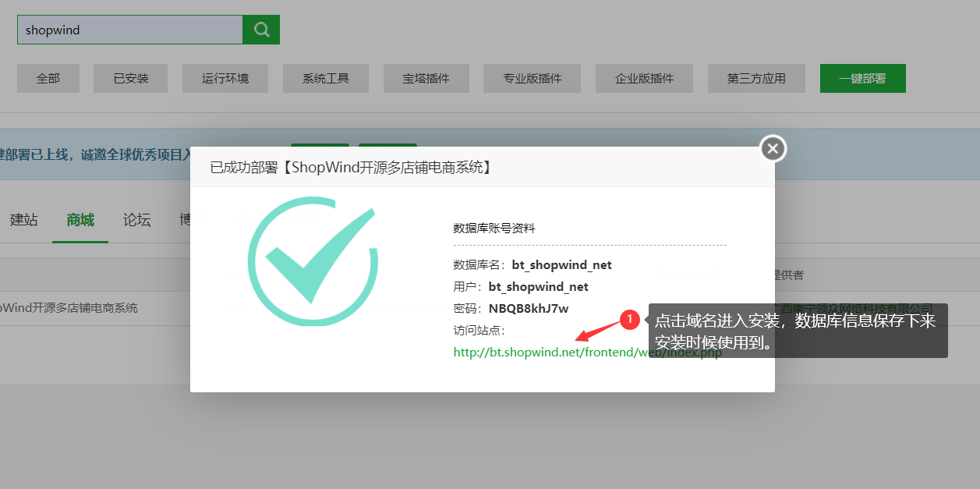The image size is (980, 489).
Task: Focus the shopwind search input field
Action: [x=129, y=30]
